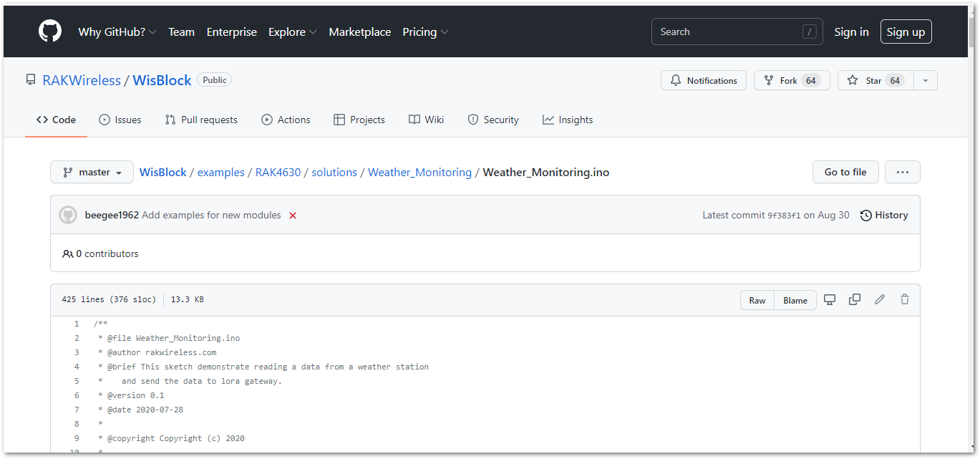Image resolution: width=980 pixels, height=459 pixels.
Task: Switch to the Pull requests tab
Action: pyautogui.click(x=201, y=120)
